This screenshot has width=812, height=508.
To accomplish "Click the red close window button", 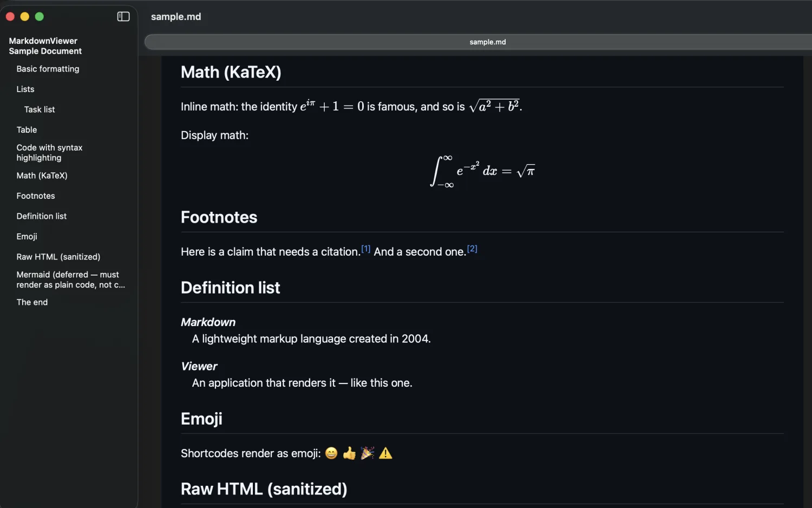I will tap(10, 17).
